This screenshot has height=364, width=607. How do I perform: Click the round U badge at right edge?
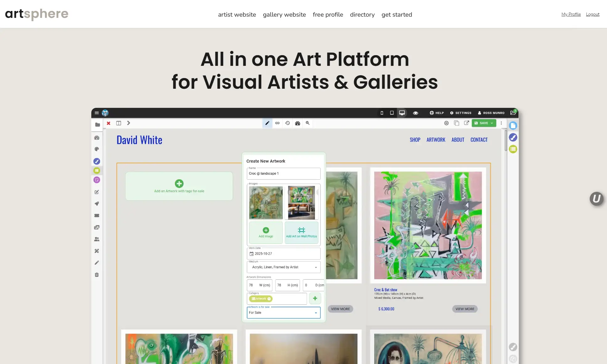[x=596, y=199]
